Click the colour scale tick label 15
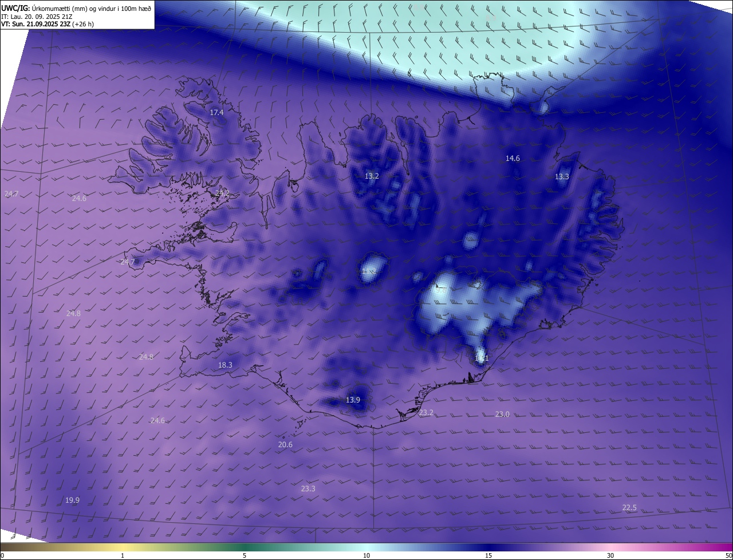The width and height of the screenshot is (733, 560). pos(488,555)
